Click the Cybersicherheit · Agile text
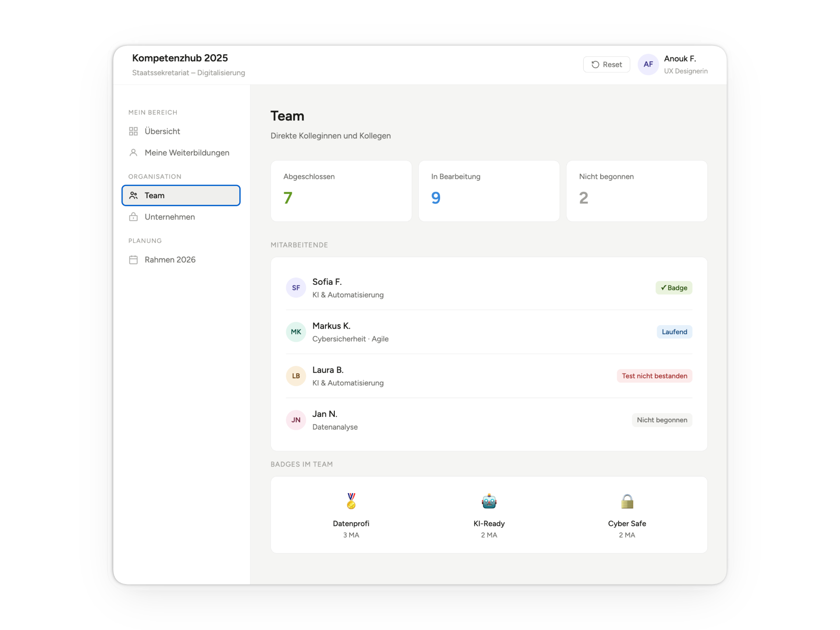The height and width of the screenshot is (630, 840). click(x=350, y=339)
